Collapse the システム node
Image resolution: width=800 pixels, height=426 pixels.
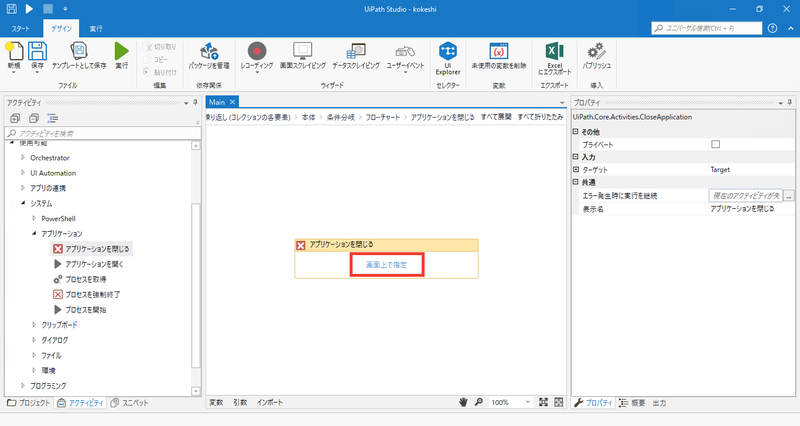click(x=23, y=203)
